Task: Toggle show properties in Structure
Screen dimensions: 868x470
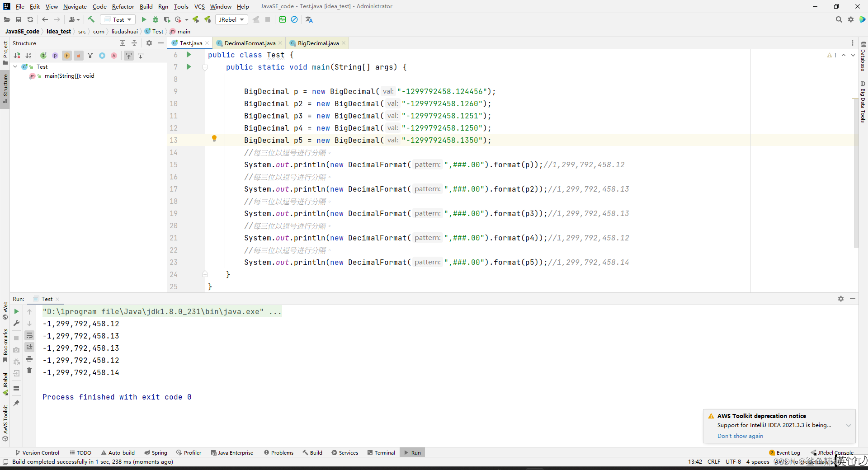Action: [x=55, y=56]
